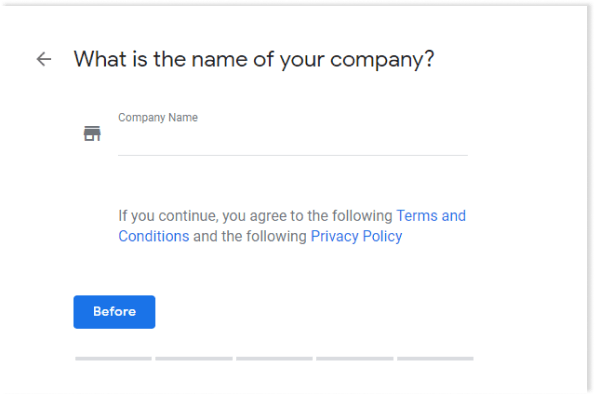Screen dimensions: 595x395
Task: Click the Company Name floating label
Action: (158, 117)
